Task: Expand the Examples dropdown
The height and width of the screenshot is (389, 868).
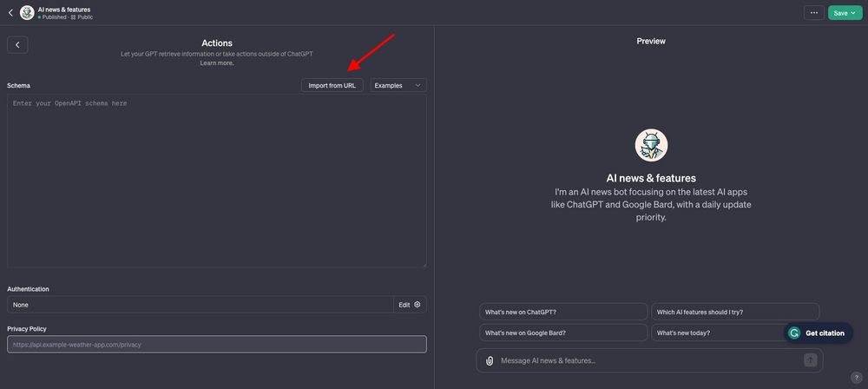Action: (398, 85)
